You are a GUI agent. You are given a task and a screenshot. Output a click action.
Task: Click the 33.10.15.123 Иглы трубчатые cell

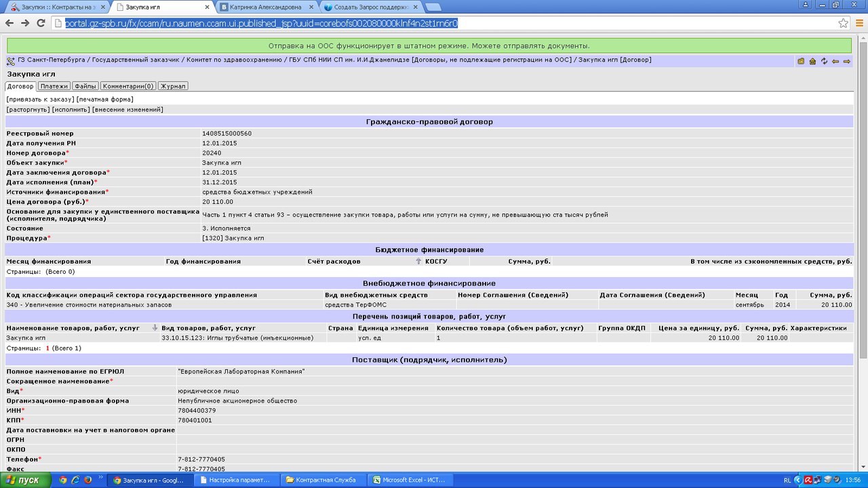coord(237,338)
